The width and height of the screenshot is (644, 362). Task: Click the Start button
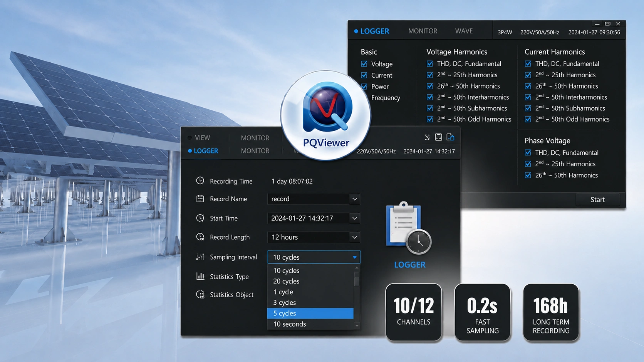[x=597, y=199]
